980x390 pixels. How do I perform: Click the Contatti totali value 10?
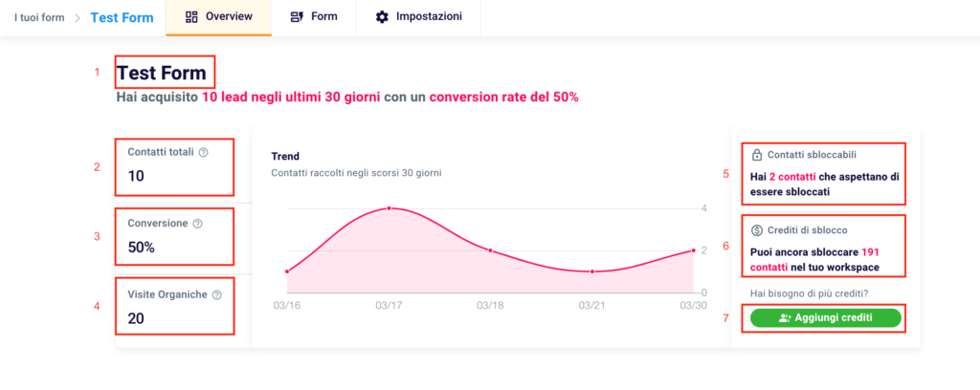tap(136, 176)
